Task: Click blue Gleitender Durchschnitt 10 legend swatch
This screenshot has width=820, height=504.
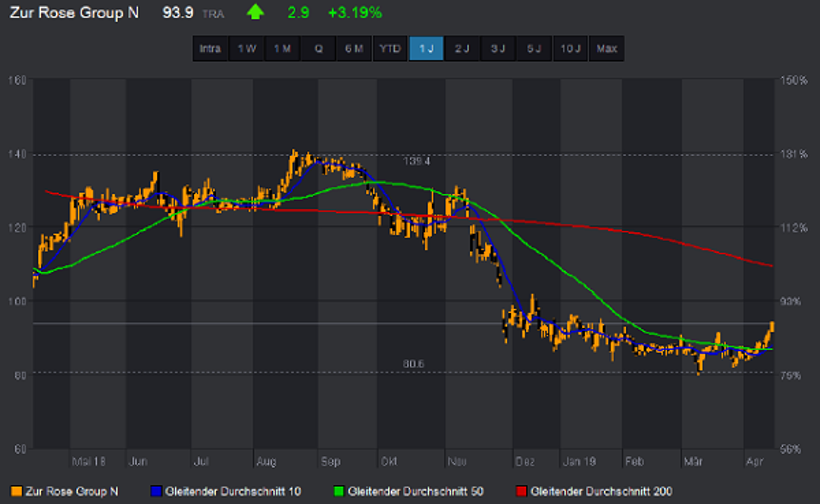Action: [x=156, y=491]
